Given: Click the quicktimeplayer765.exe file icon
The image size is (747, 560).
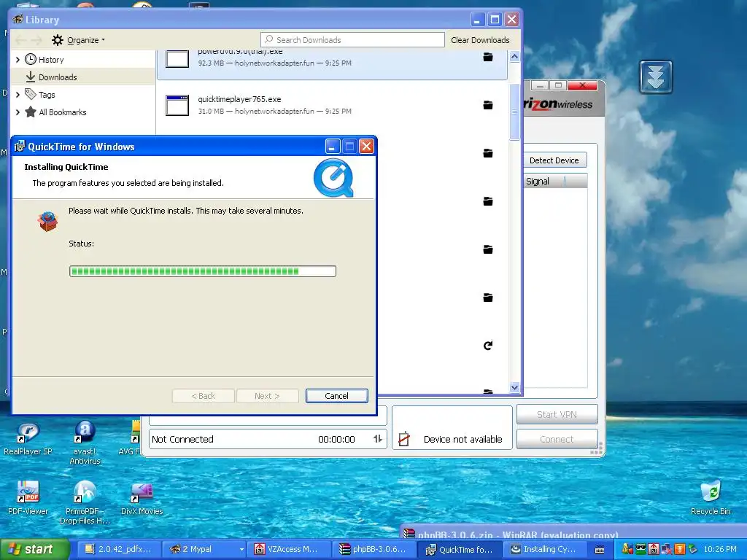Looking at the screenshot, I should (177, 105).
